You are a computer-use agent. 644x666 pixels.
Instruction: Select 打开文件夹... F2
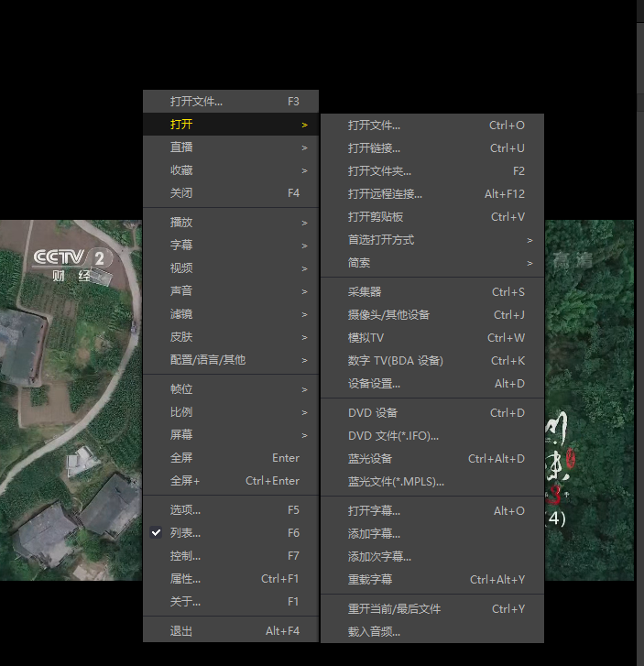[x=432, y=171]
